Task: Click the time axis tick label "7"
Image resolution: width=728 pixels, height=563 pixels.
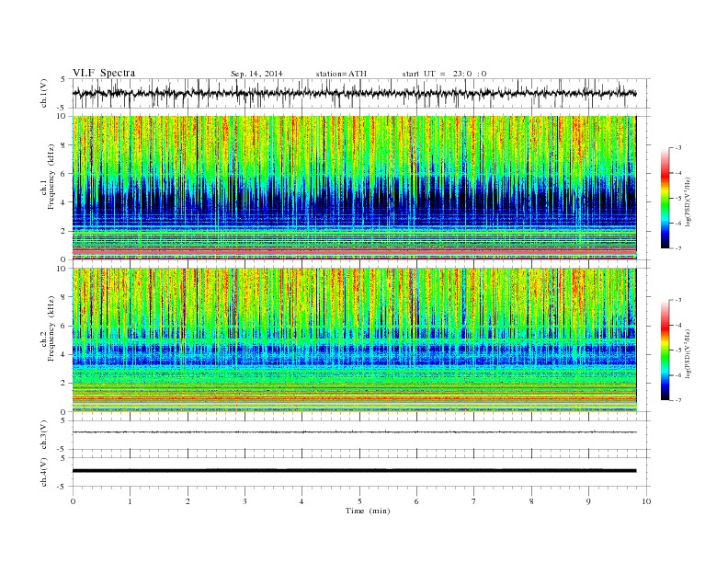Action: pos(474,501)
